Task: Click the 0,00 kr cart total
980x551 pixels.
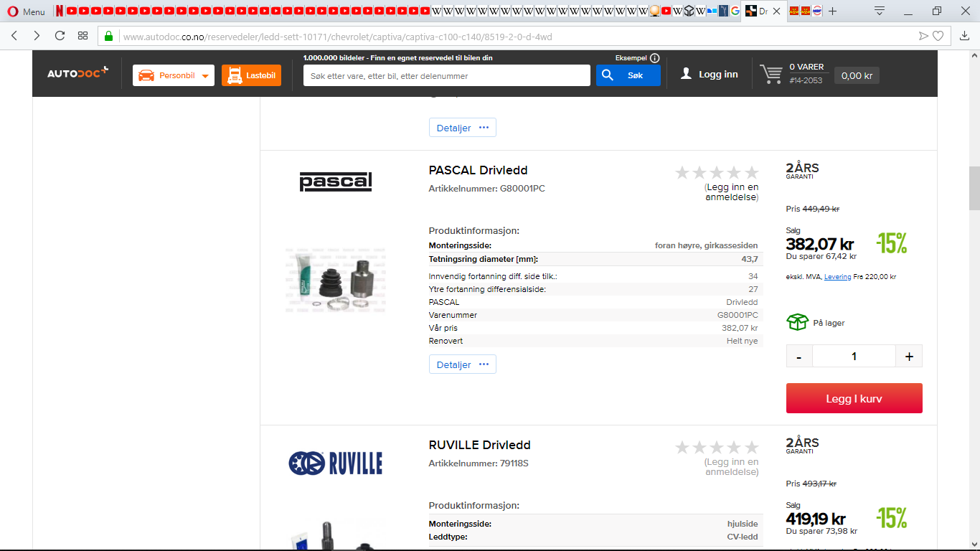Action: (x=857, y=75)
